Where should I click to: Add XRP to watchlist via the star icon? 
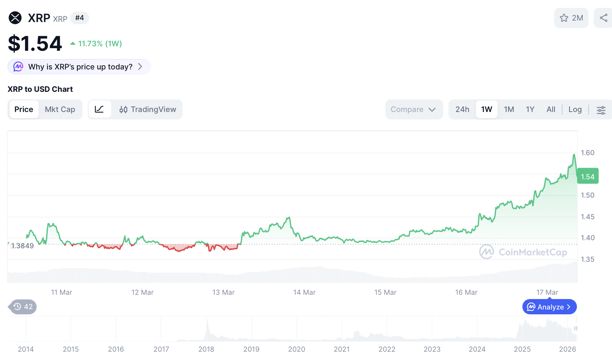564,18
